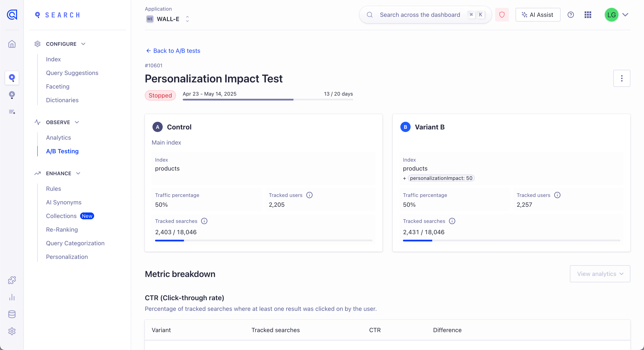Select the Search magnifier icon in sidebar
The height and width of the screenshot is (350, 644).
(x=12, y=78)
